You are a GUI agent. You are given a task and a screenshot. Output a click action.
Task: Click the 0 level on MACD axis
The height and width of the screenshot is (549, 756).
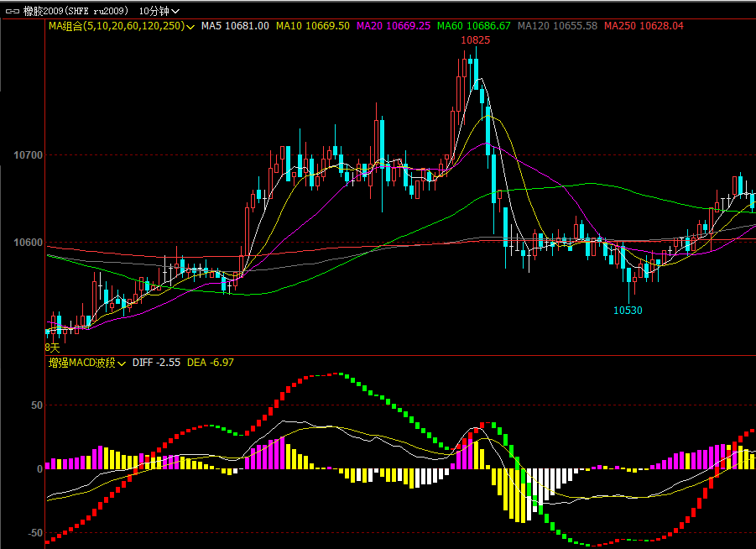[40, 469]
